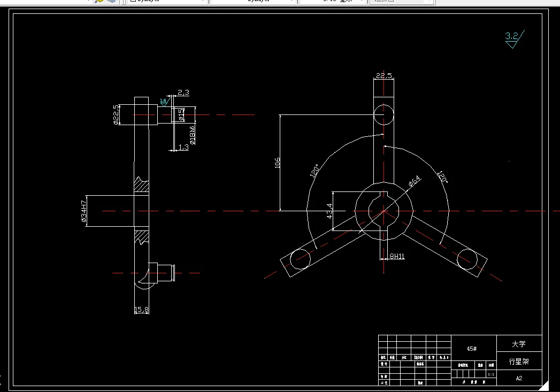Select the A2 sheet size text
Viewport: 560px width, 392px height.
(x=519, y=378)
